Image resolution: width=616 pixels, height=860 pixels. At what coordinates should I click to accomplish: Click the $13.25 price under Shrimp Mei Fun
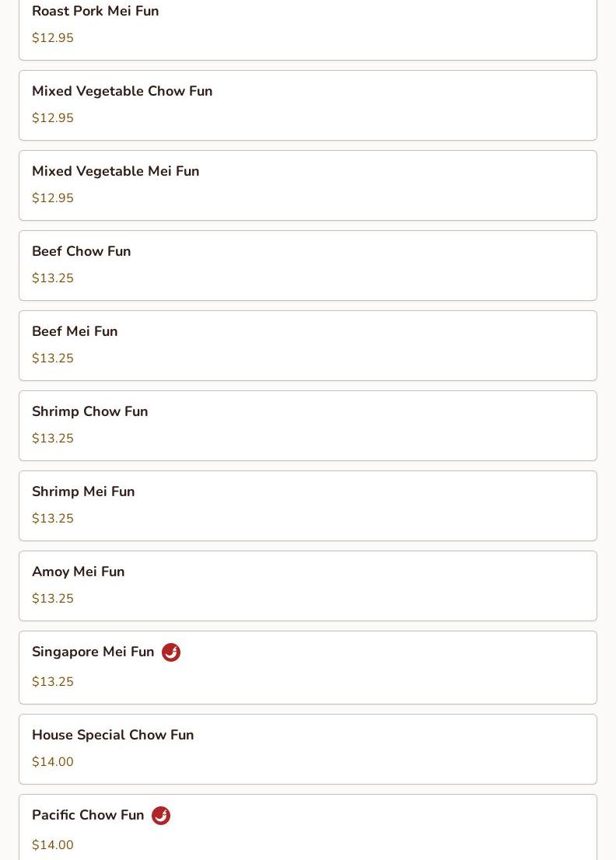pos(53,519)
